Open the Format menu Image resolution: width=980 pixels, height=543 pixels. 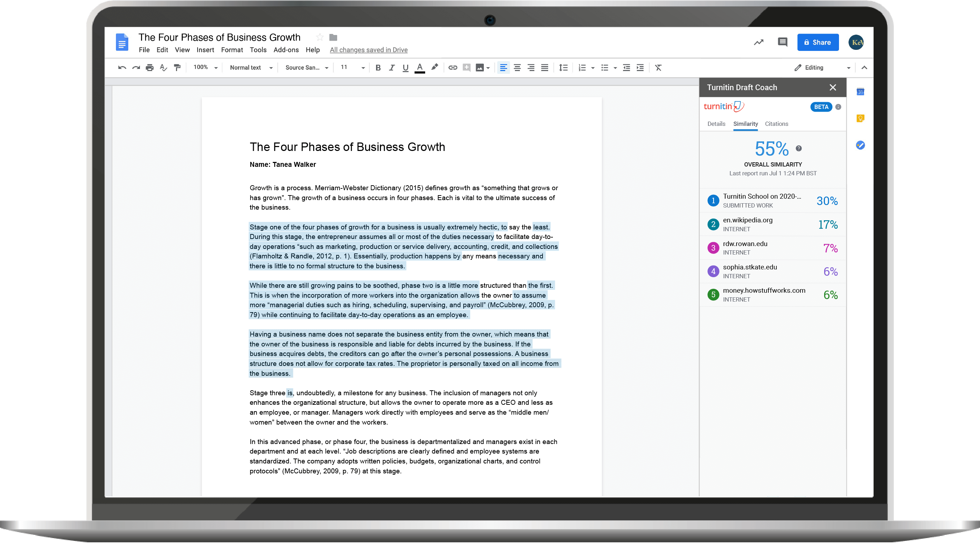pos(232,50)
